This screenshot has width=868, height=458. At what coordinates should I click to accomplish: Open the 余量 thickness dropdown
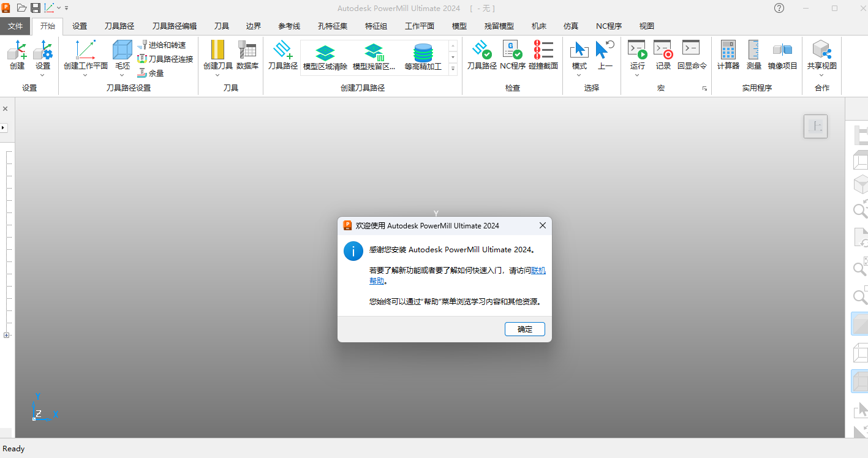pyautogui.click(x=151, y=72)
